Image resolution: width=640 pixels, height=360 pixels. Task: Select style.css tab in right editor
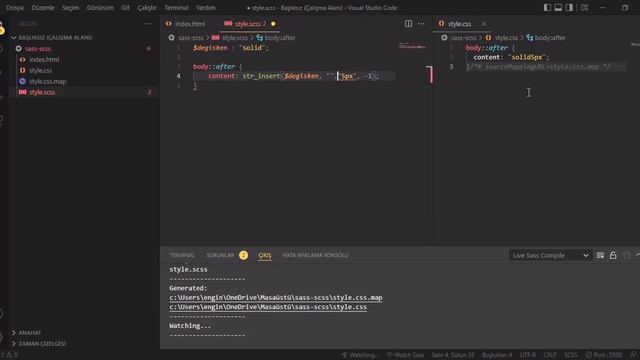pyautogui.click(x=459, y=24)
